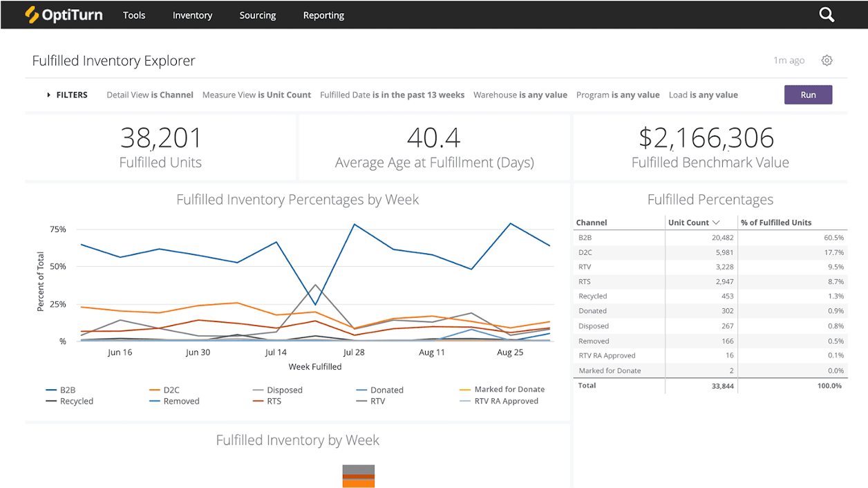This screenshot has width=868, height=488.
Task: Click the 5,981 unit count cell
Action: click(x=724, y=252)
